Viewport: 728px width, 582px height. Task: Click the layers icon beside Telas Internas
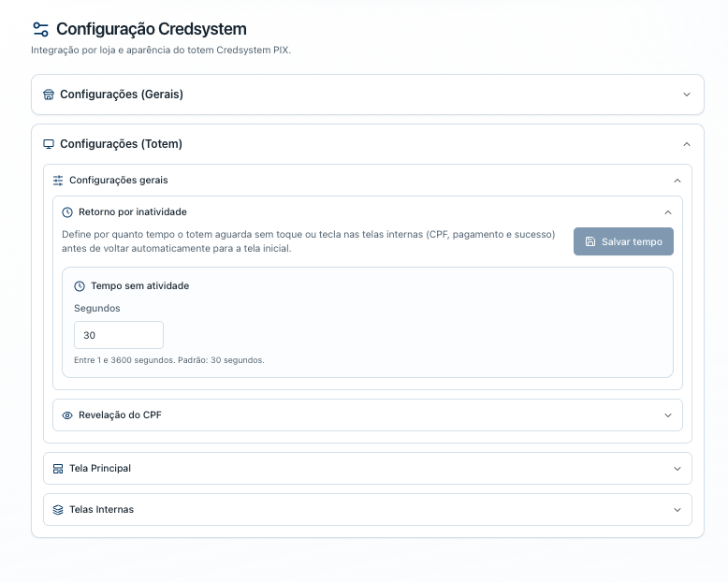click(x=58, y=510)
